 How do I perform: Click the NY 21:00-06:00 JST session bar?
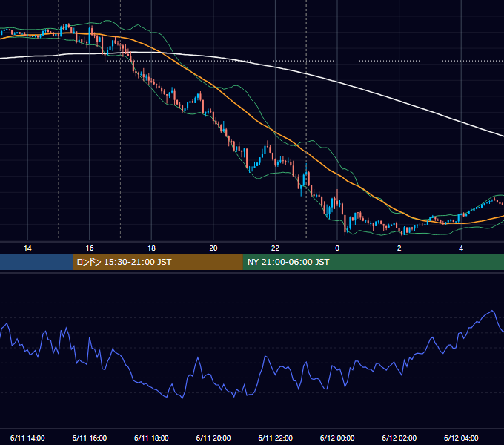coord(373,262)
